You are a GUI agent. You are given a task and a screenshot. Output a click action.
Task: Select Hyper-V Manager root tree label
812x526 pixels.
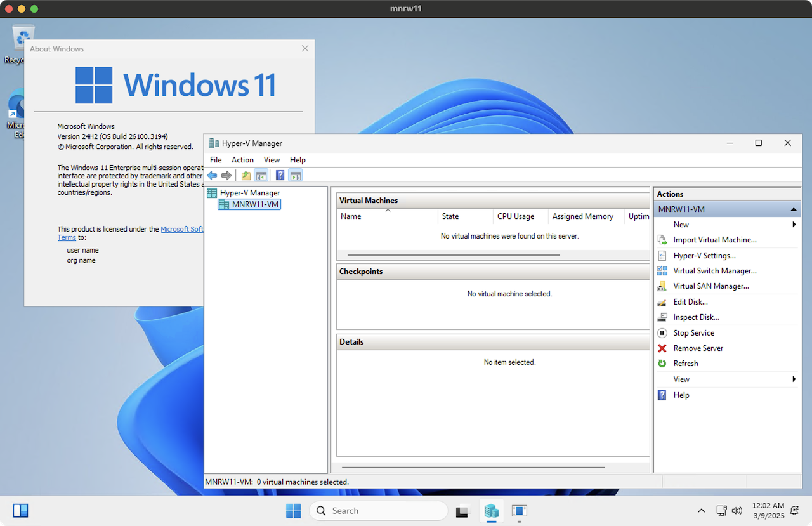(x=250, y=193)
